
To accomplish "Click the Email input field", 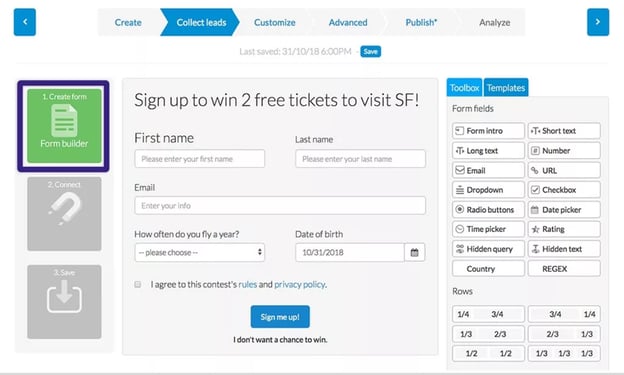I will click(x=280, y=206).
